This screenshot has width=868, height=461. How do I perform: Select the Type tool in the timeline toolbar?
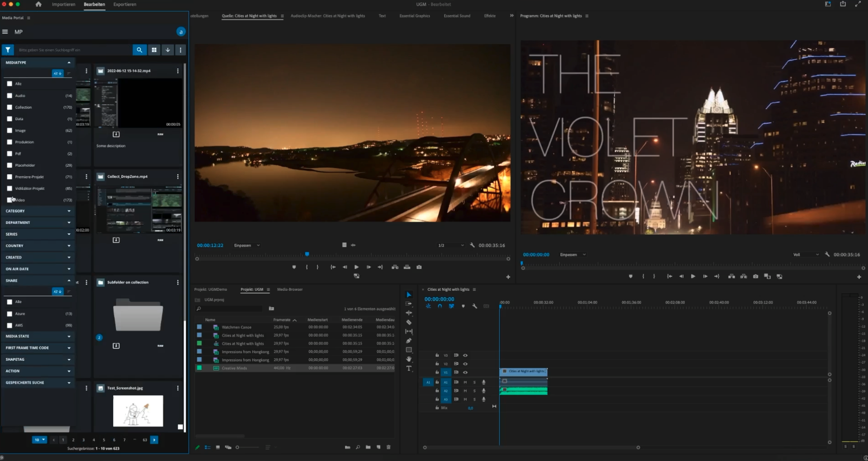(409, 369)
